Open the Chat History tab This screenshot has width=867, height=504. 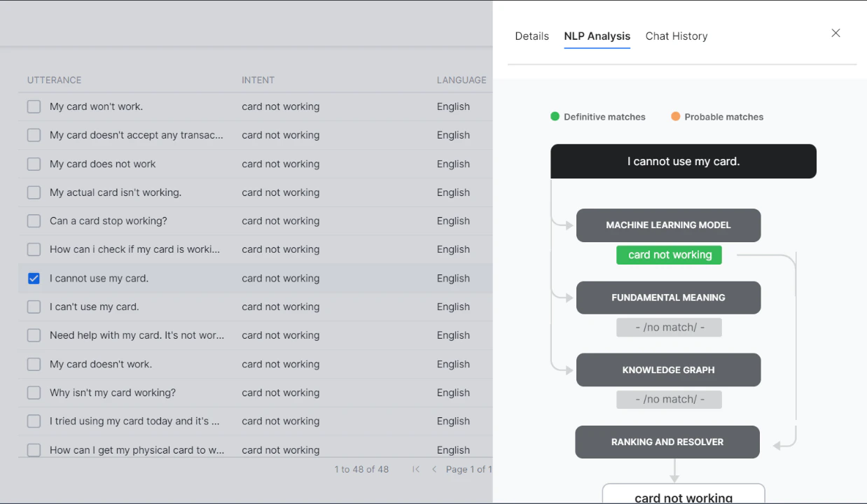676,36
